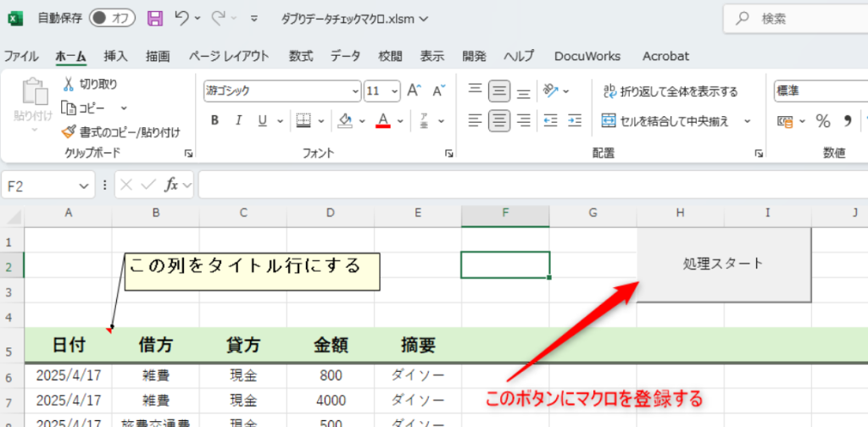Toggle the AutoSave (自動保存) switch
The height and width of the screenshot is (427, 868).
coord(112,18)
